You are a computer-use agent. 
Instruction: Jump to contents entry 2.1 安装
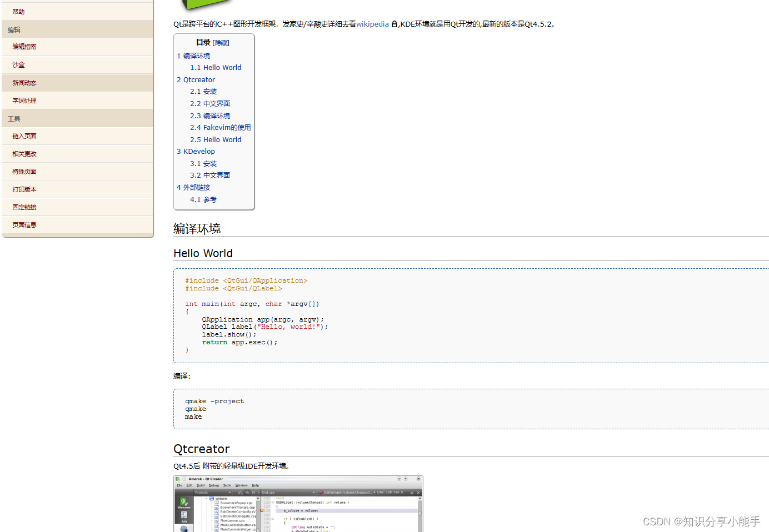click(x=203, y=92)
